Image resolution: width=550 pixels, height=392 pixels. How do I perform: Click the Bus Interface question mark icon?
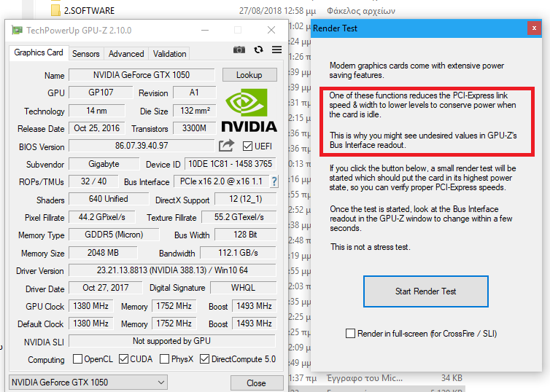(274, 181)
